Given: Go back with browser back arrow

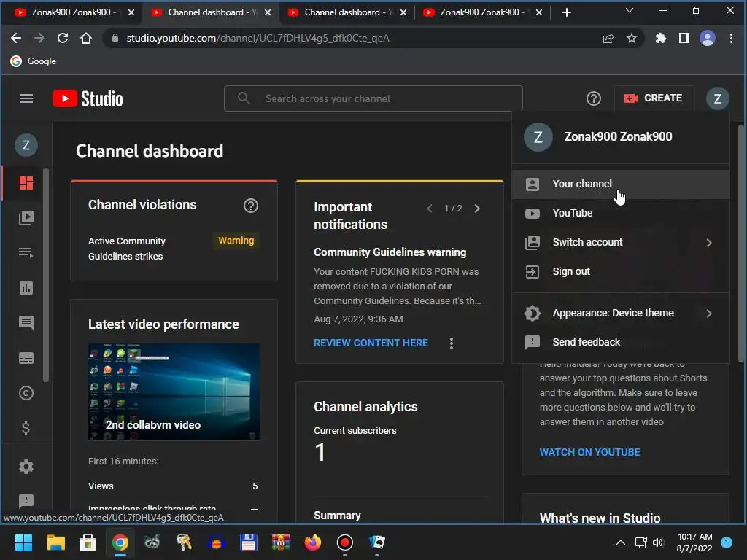Looking at the screenshot, I should click(16, 38).
